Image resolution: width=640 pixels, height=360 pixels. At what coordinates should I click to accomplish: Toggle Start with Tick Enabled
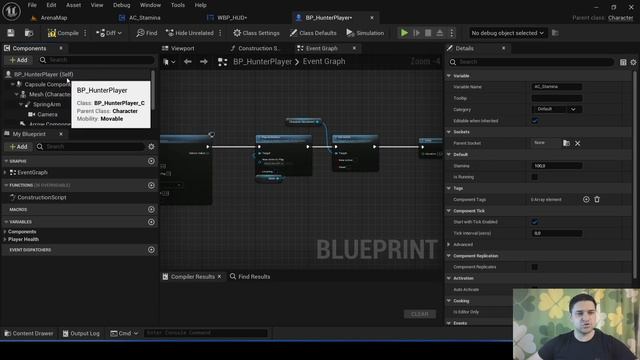535,222
